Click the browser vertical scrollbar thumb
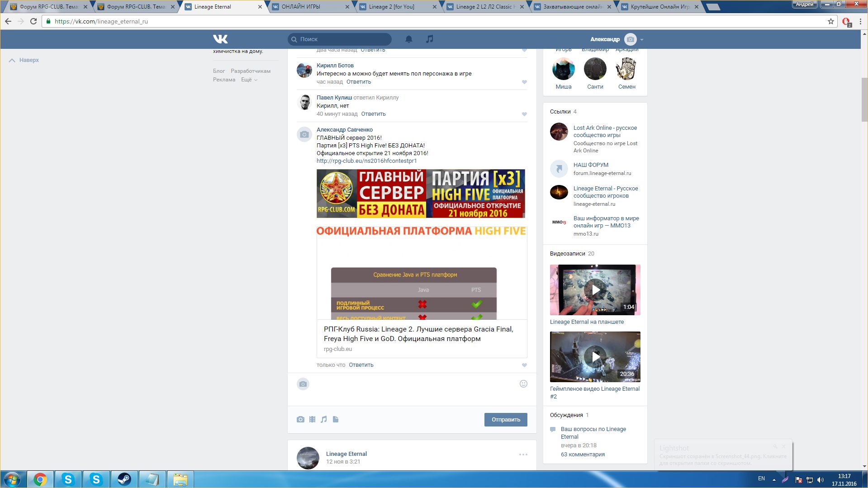868x488 pixels. (864, 99)
